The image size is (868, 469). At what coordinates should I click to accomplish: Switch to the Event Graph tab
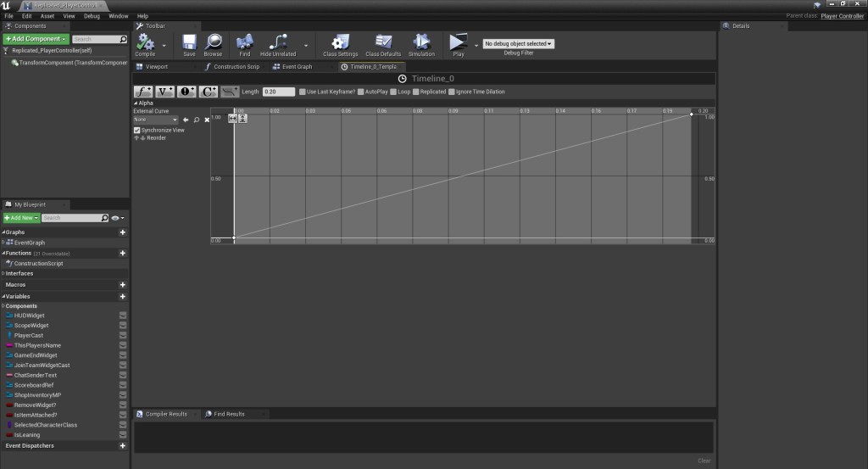[x=297, y=66]
